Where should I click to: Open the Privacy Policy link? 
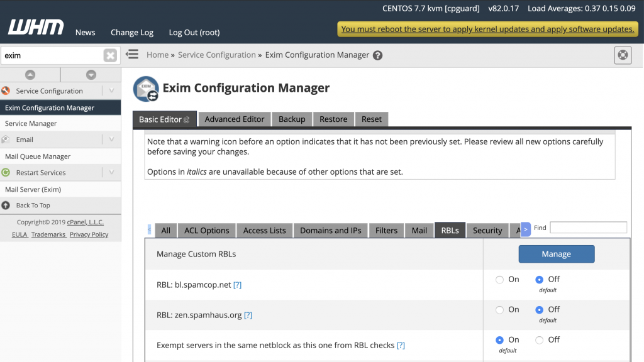(89, 234)
